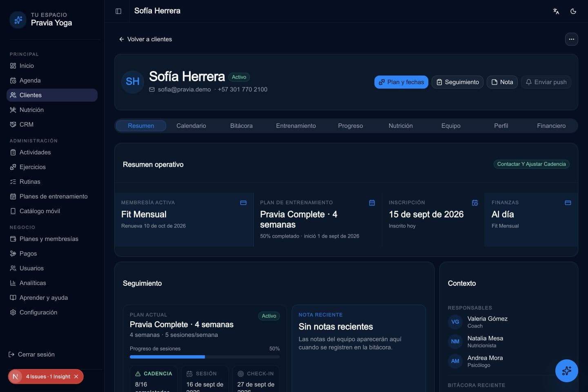Open Pagos in the sidebar

pyautogui.click(x=52, y=254)
